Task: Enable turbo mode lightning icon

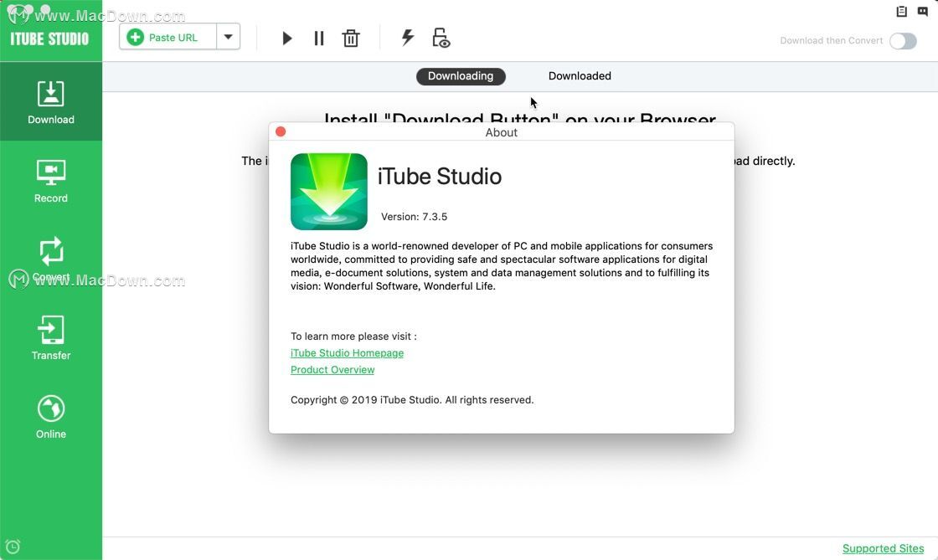Action: pos(407,37)
